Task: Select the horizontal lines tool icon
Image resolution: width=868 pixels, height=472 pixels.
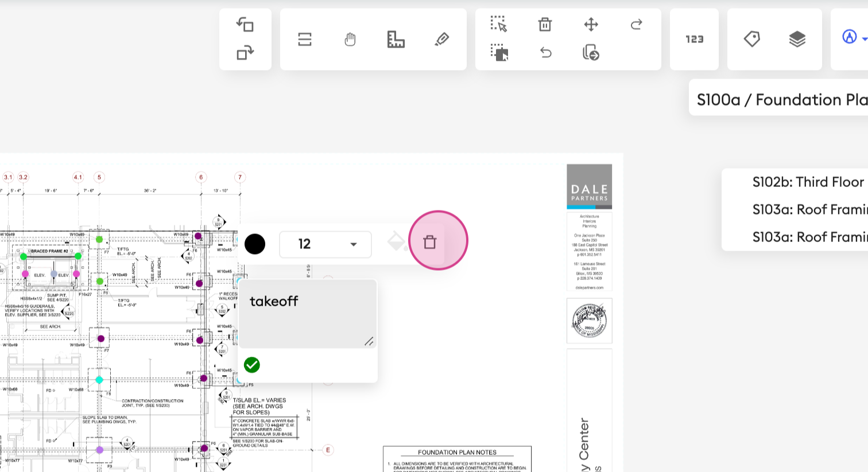Action: 305,39
